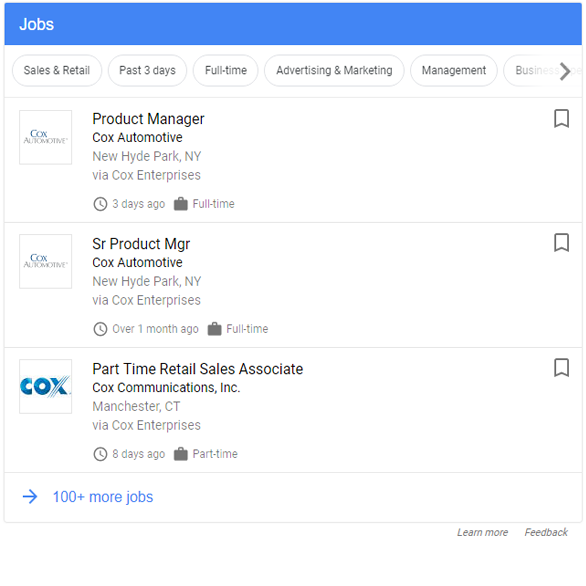Bookmark the Product Manager job
586x586 pixels.
click(561, 118)
